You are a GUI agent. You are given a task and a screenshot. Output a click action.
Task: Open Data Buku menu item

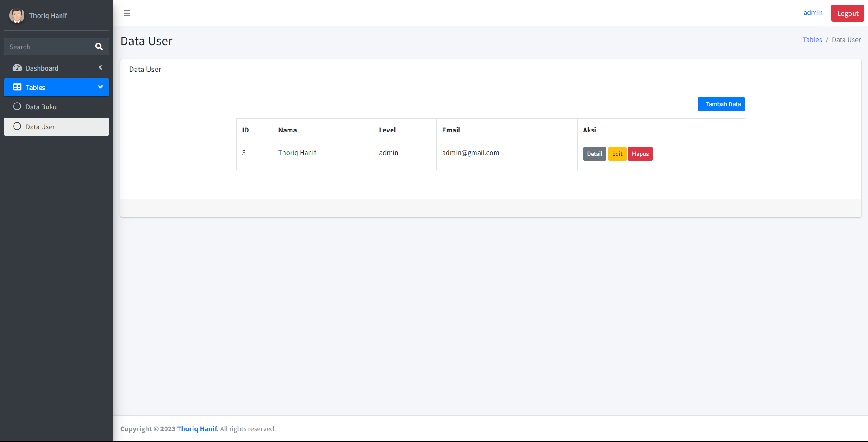coord(41,107)
